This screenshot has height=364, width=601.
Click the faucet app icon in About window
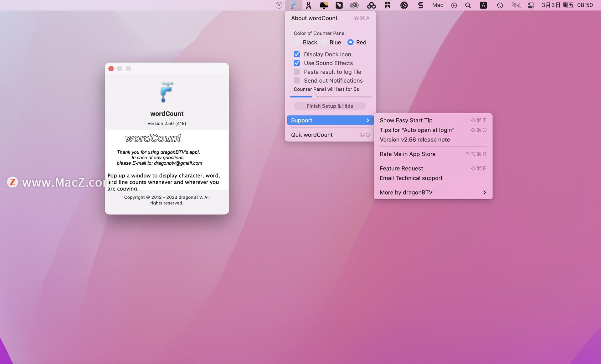(x=167, y=92)
